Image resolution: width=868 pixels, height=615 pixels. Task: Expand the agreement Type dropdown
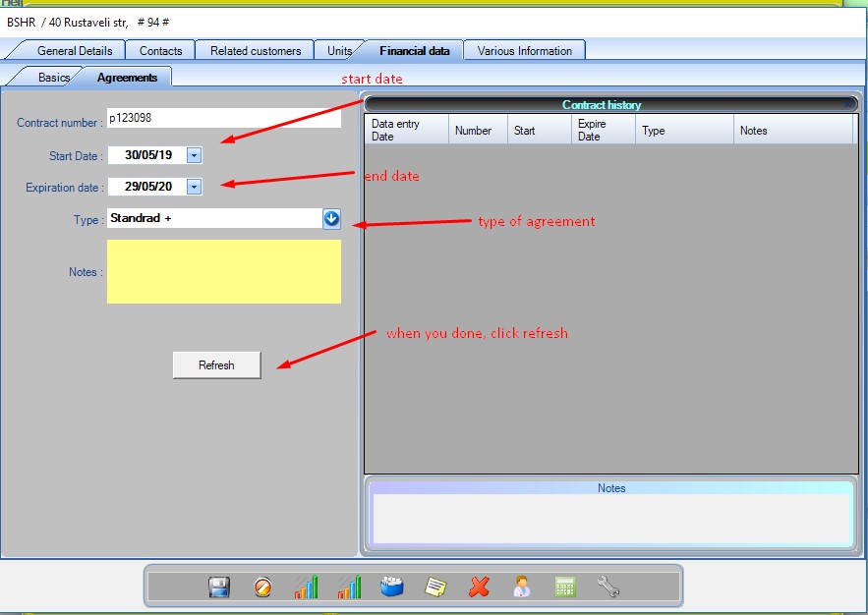tap(331, 219)
